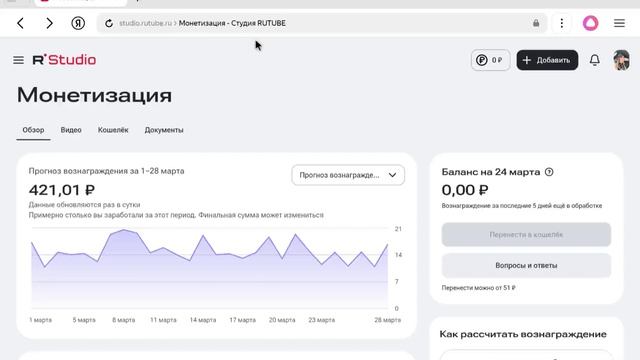
Task: Open the Yandex home button
Action: coord(78,23)
